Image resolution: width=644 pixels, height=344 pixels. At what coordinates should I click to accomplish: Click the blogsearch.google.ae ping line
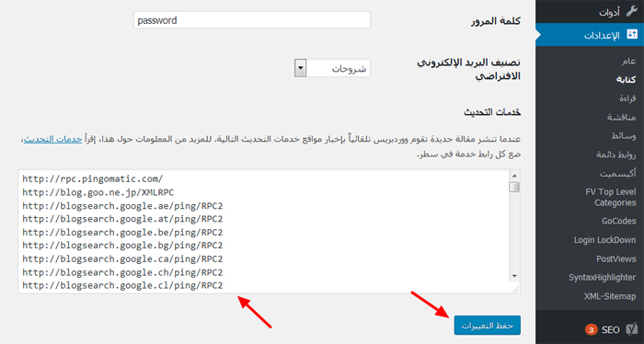tap(122, 206)
